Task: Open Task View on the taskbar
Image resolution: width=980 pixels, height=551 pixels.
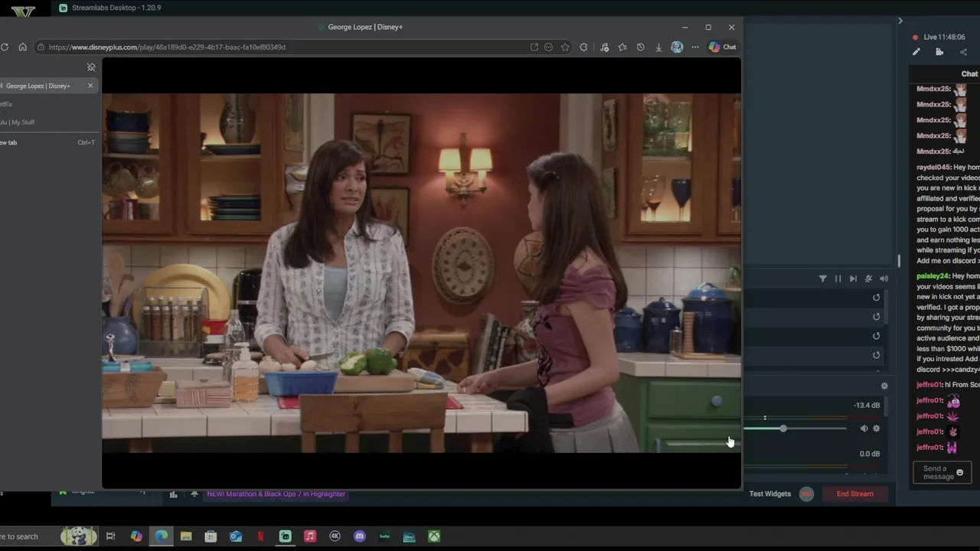Action: click(x=111, y=536)
